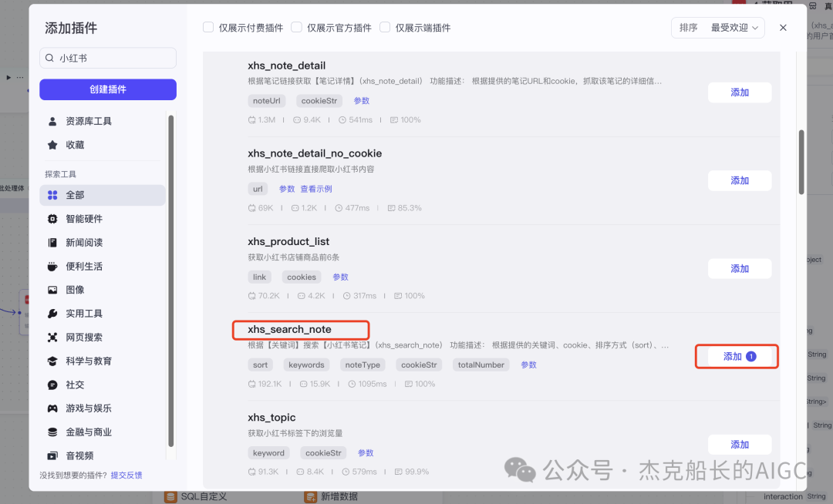Screen dimensions: 833x504
Task: Click the 科学与教育 graduation cap icon
Action: (x=52, y=361)
